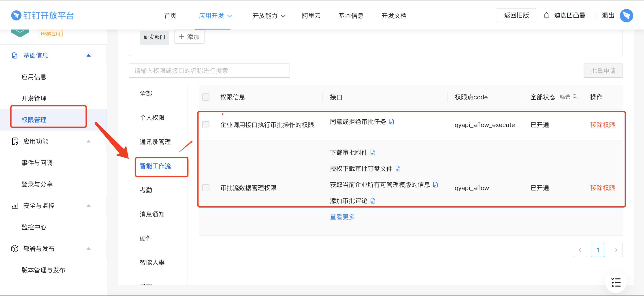Image resolution: width=644 pixels, height=296 pixels.
Task: Open doc icon beside 下载审批附件
Action: coord(373,152)
